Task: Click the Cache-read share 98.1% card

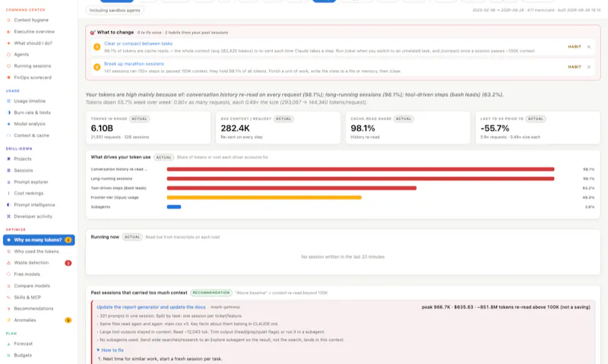Action: (408, 128)
